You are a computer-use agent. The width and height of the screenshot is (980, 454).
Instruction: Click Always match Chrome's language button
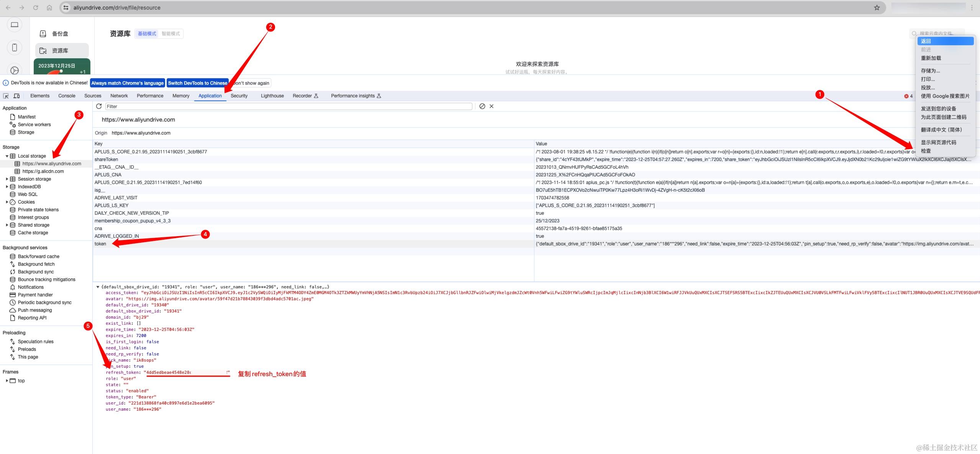point(127,83)
